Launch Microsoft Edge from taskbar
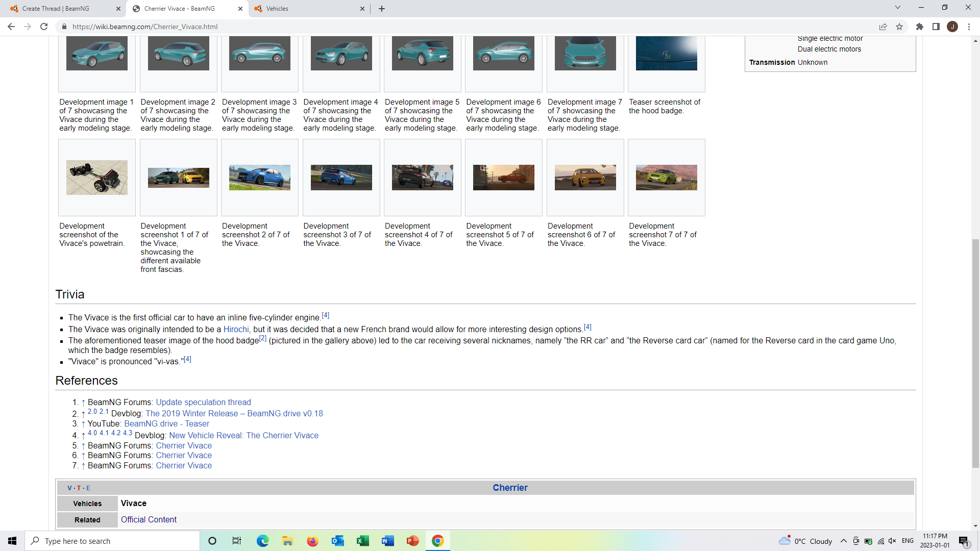This screenshot has width=980, height=551. pos(262,541)
